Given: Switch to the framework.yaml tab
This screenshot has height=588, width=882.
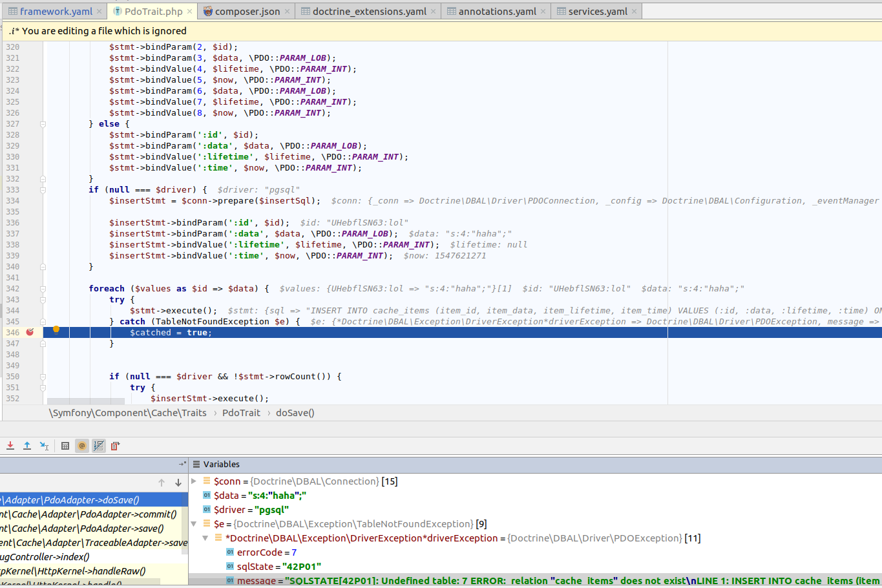Looking at the screenshot, I should point(56,11).
